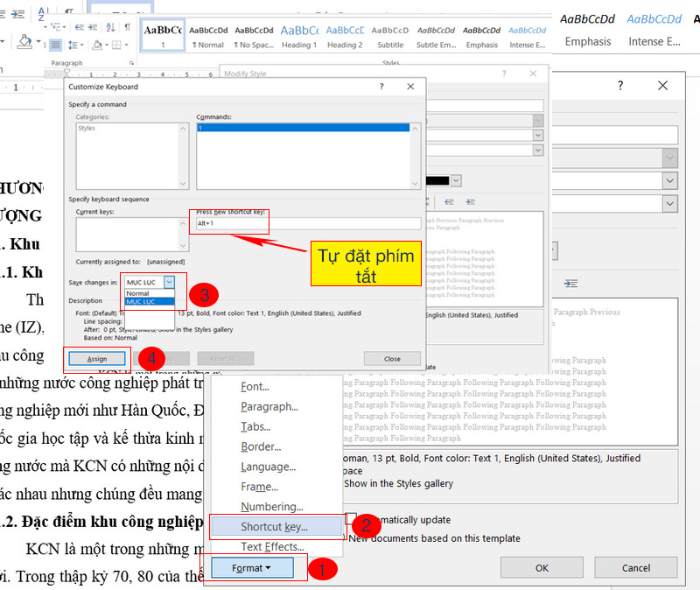The image size is (700, 590).
Task: Open Numbering... from the Format menu
Action: pos(272,507)
